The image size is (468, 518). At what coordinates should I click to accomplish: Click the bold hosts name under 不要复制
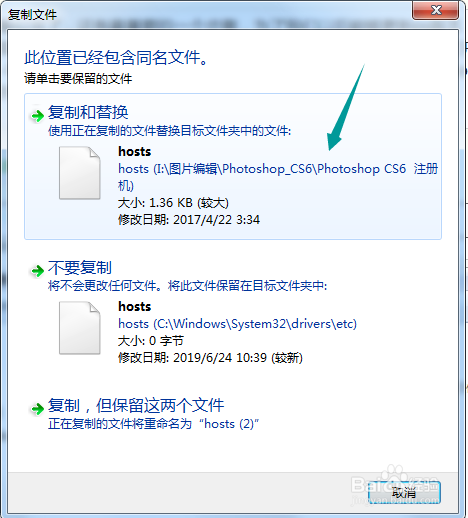135,307
